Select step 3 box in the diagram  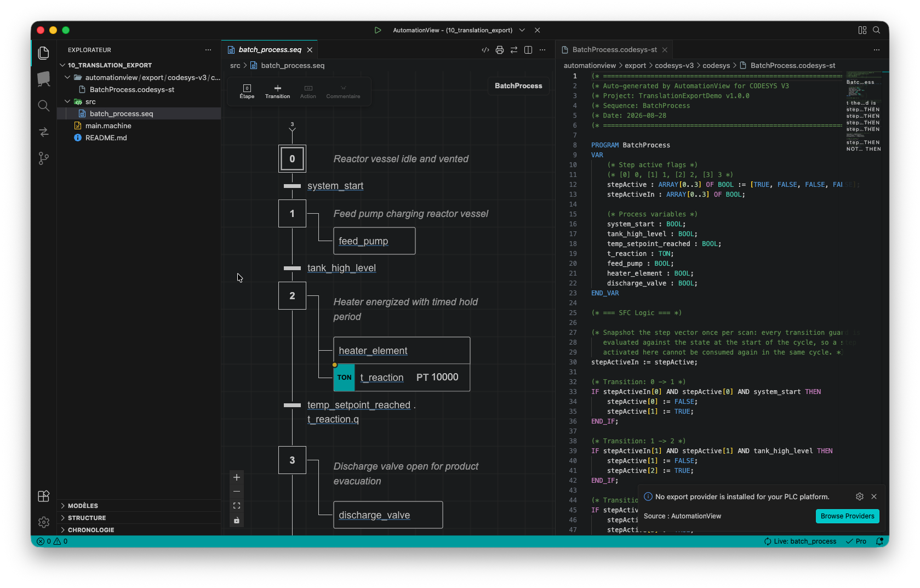(292, 460)
